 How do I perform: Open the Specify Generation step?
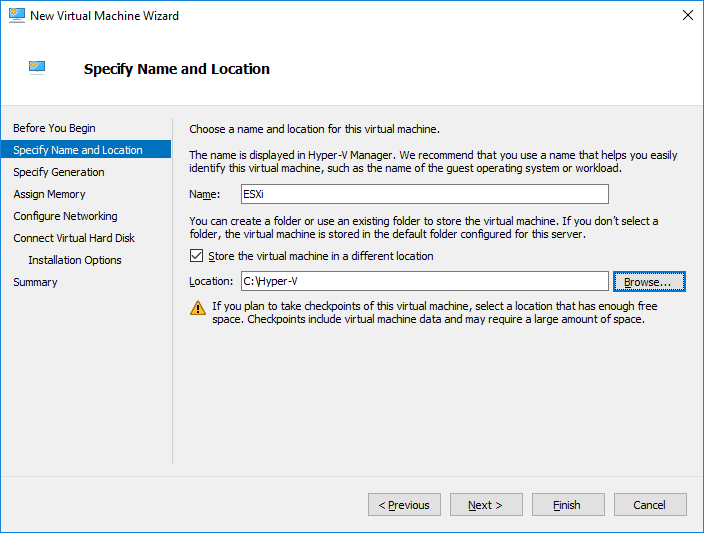[59, 172]
